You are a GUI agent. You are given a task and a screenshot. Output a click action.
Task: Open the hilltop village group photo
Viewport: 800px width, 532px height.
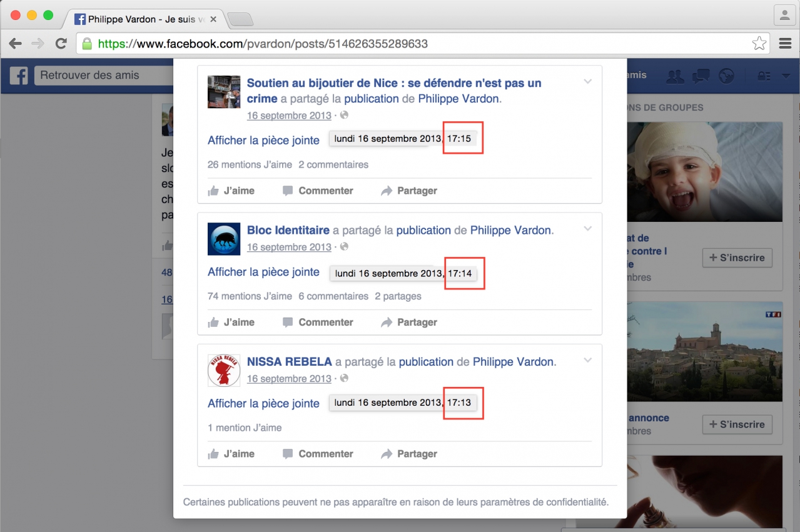coord(704,352)
